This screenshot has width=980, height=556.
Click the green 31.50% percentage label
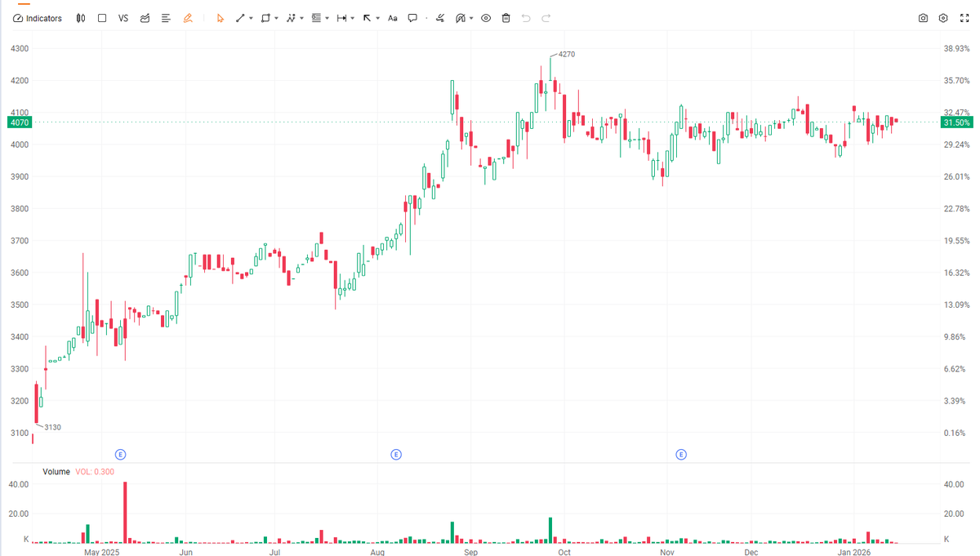pos(957,122)
